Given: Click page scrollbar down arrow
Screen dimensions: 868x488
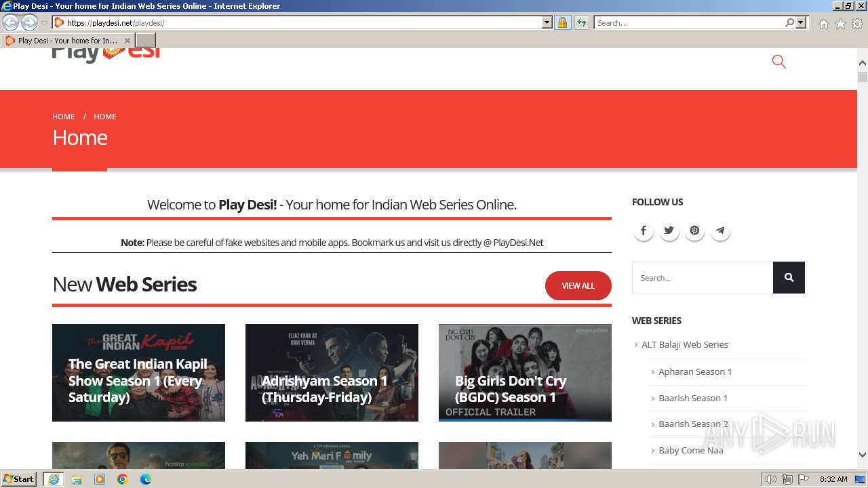Looking at the screenshot, I should coord(863,455).
